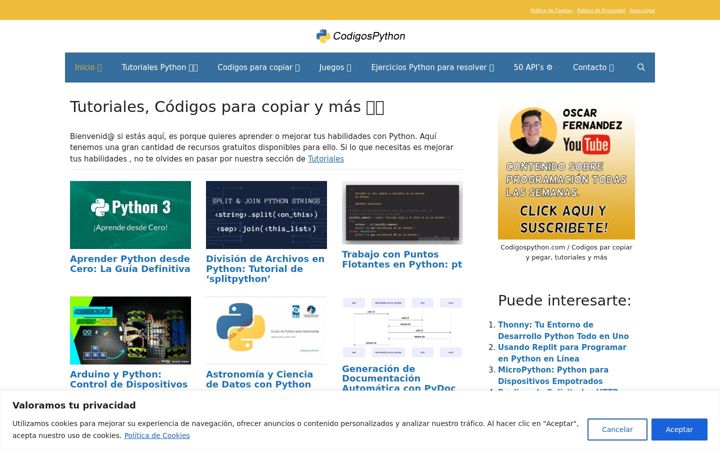
Task: Open Generación de Documentación Automática article
Action: (x=399, y=377)
